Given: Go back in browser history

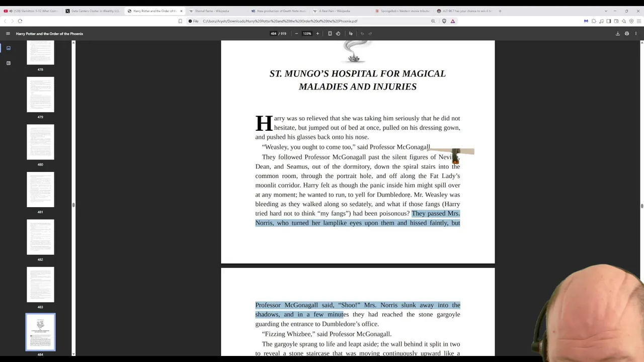Looking at the screenshot, I should click(5, 21).
